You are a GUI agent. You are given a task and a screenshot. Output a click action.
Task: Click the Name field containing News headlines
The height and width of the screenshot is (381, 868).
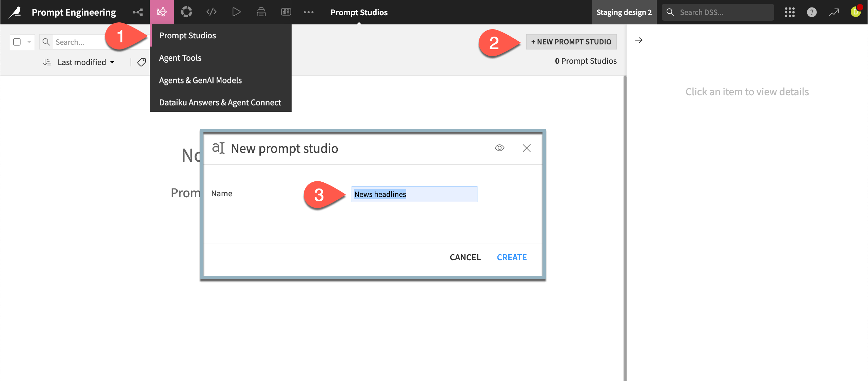[414, 194]
